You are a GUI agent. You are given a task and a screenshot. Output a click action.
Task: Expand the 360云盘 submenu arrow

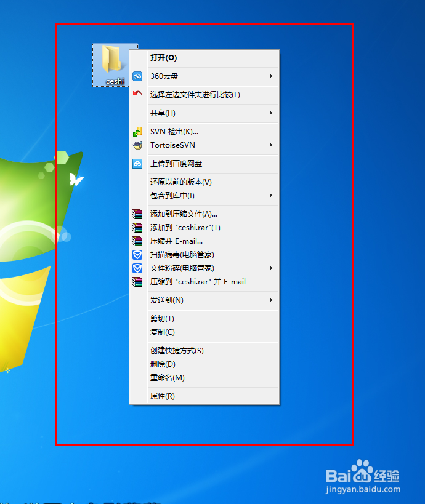click(x=271, y=76)
